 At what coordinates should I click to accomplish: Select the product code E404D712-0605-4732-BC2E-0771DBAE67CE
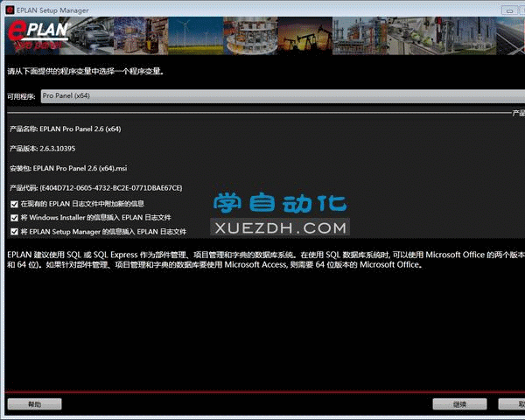[x=111, y=188]
